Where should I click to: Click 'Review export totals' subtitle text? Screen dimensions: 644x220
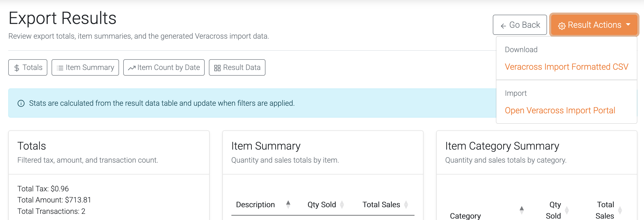(x=139, y=36)
